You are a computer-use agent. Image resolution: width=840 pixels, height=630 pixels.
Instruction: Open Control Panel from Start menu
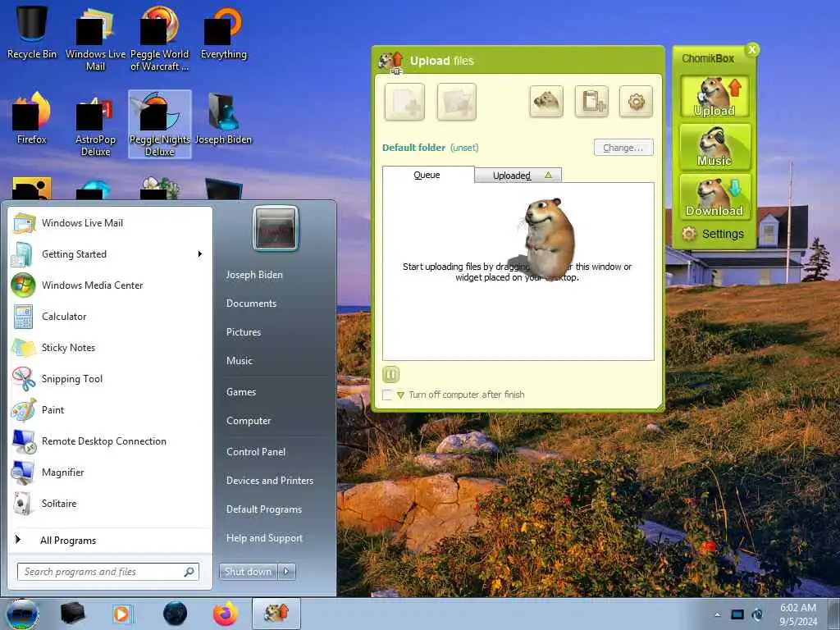[x=256, y=452]
